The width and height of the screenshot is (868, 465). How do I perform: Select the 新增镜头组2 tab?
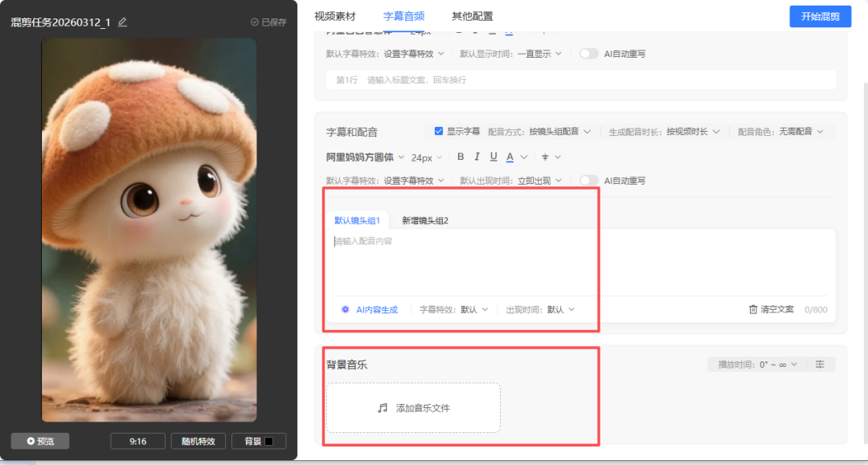425,221
